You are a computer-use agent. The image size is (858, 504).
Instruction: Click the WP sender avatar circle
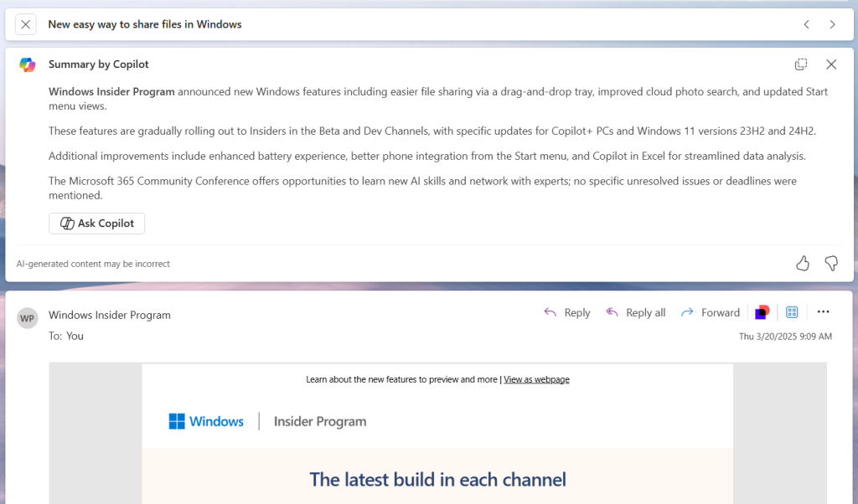point(27,318)
